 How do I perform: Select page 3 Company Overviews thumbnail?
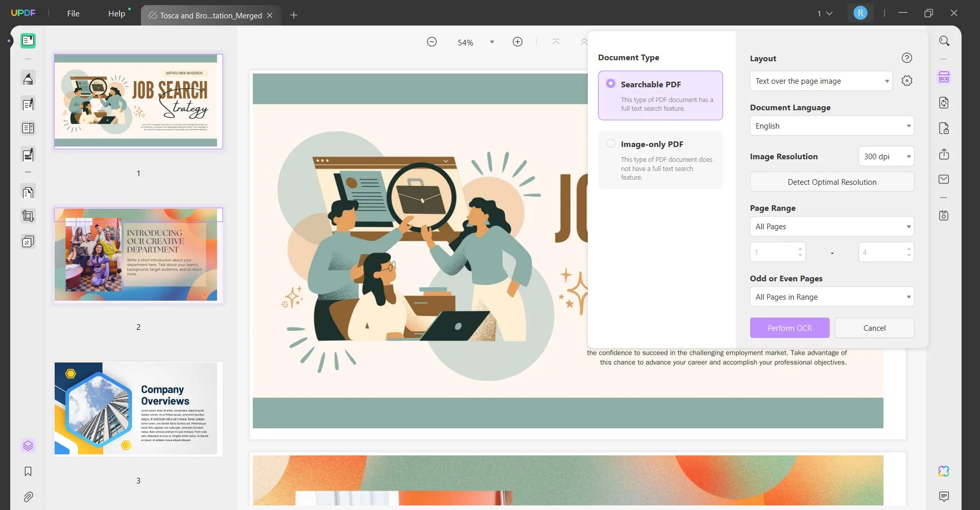click(x=138, y=408)
